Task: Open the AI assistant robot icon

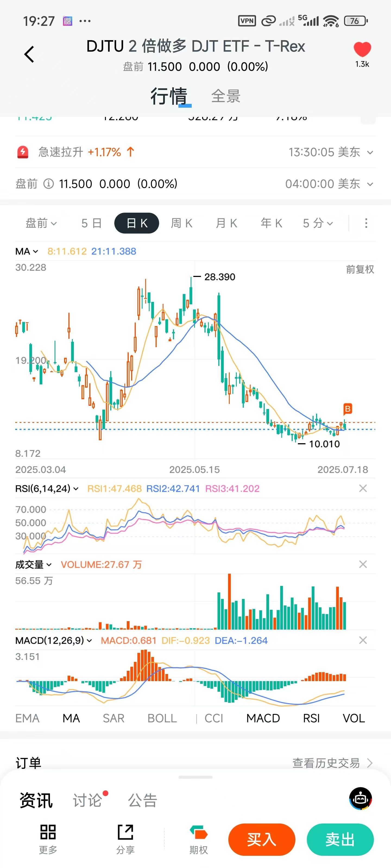Action: [x=360, y=799]
